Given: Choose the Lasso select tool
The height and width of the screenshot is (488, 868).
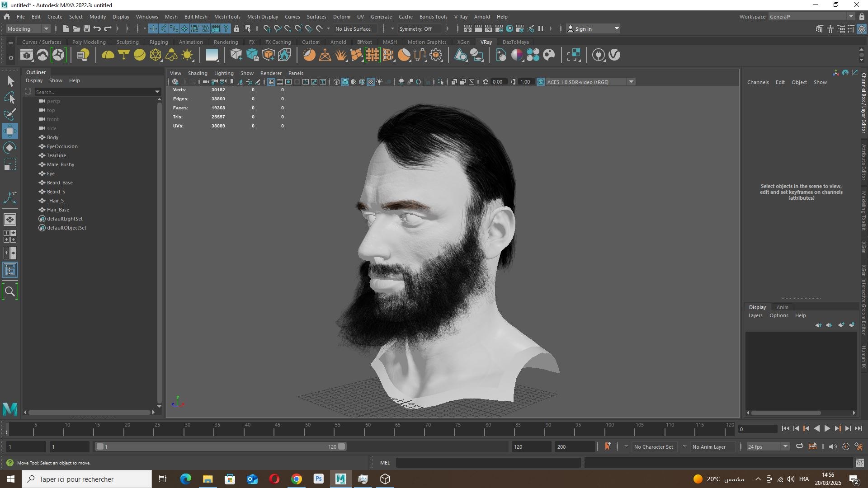Looking at the screenshot, I should coord(10,98).
